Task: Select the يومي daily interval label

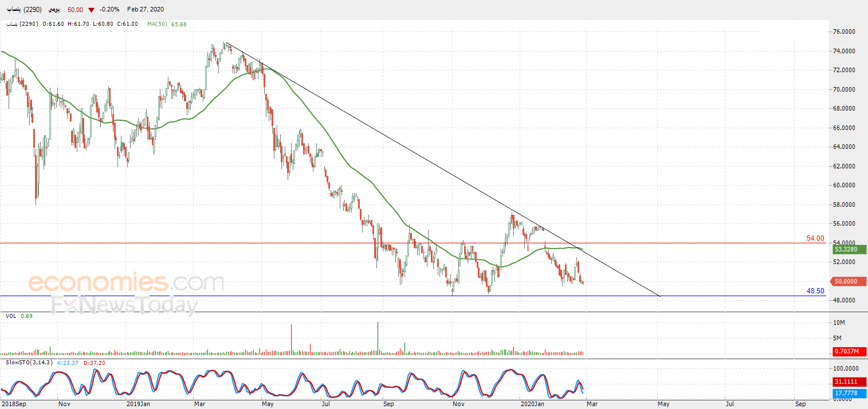Action: [x=54, y=10]
